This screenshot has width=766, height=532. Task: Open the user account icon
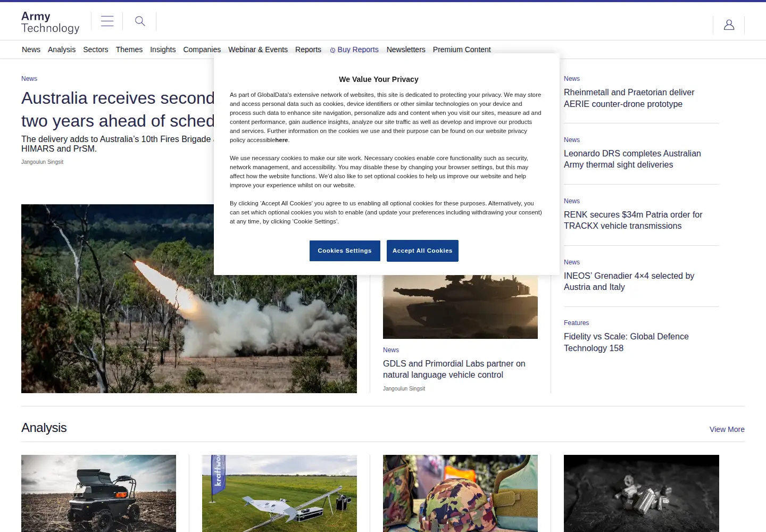729,24
